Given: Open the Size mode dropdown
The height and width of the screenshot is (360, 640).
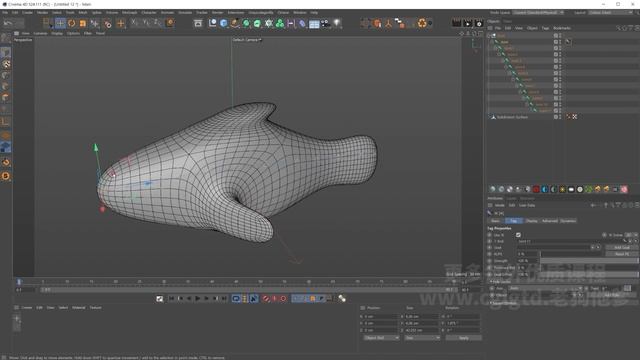Looking at the screenshot, I should click(422, 338).
